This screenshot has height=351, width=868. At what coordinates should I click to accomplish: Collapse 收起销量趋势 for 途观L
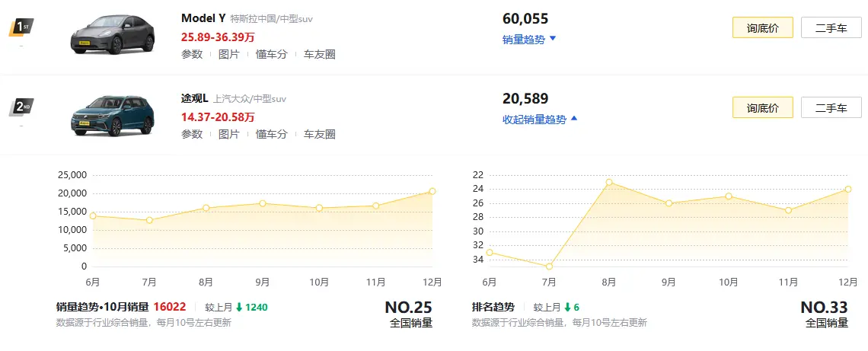[x=541, y=119]
